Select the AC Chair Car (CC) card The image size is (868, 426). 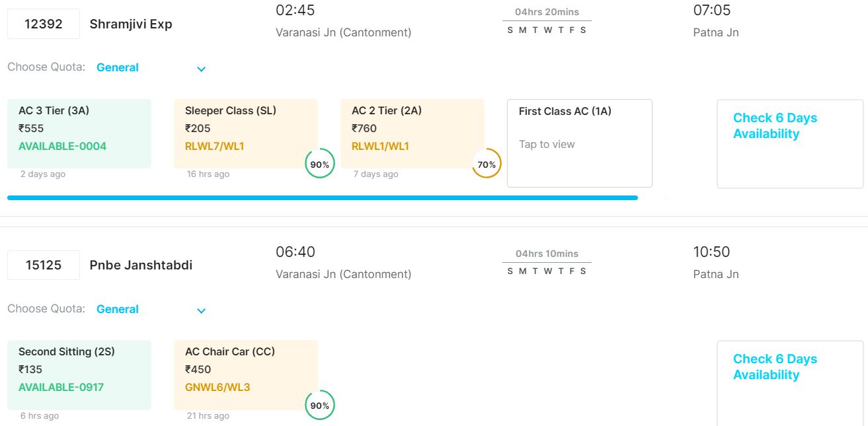pos(246,374)
